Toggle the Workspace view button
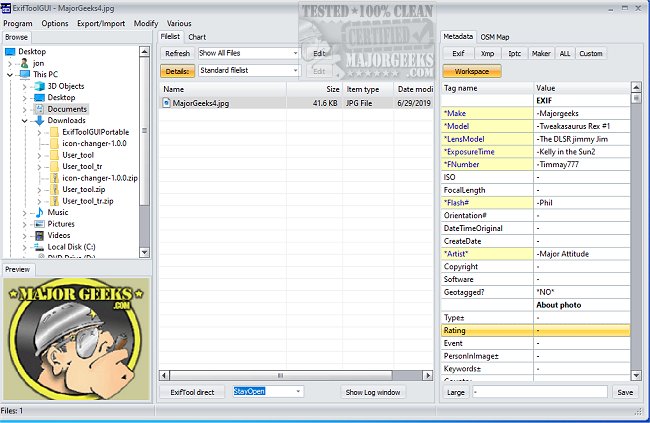 (x=472, y=71)
